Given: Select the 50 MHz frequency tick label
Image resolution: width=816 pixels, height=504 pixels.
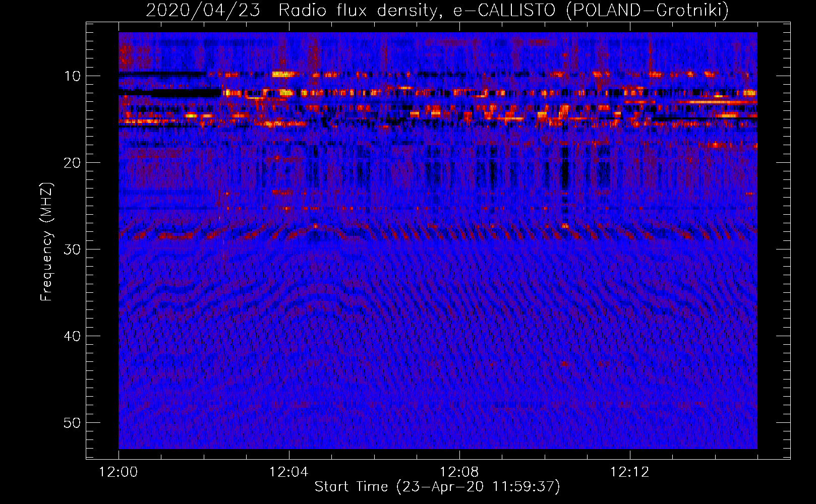Looking at the screenshot, I should [72, 423].
